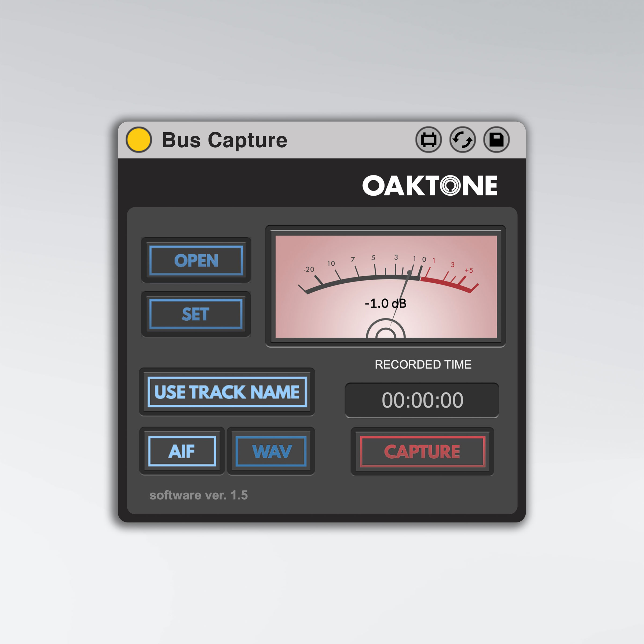Screen dimensions: 644x644
Task: Click the 00:00:00 recorded time display
Action: pos(422,400)
